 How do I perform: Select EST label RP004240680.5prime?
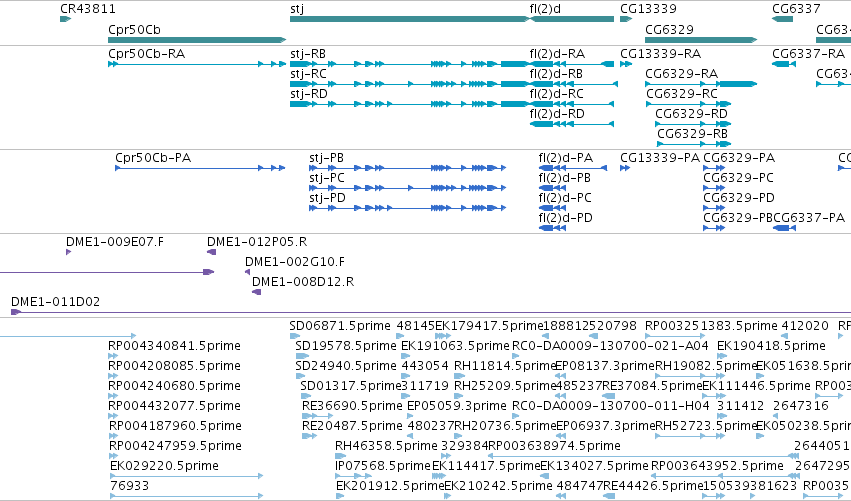click(x=174, y=386)
